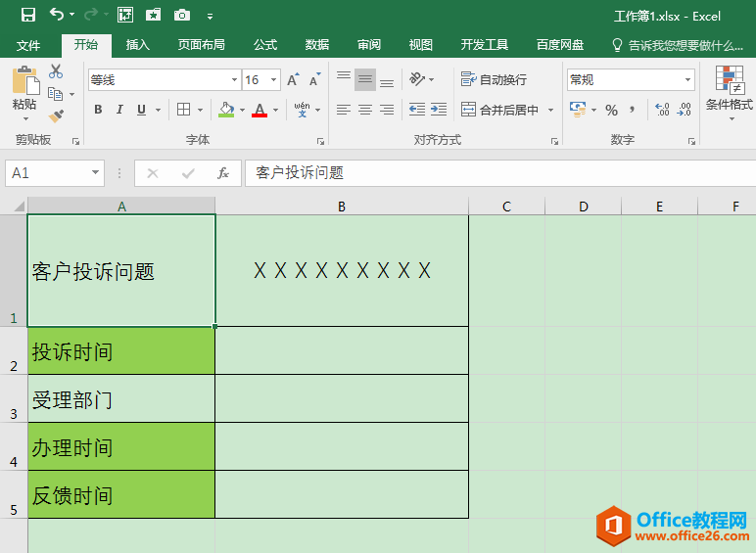Click Increase Indent icon
Screen dimensions: 756x553
tap(439, 110)
